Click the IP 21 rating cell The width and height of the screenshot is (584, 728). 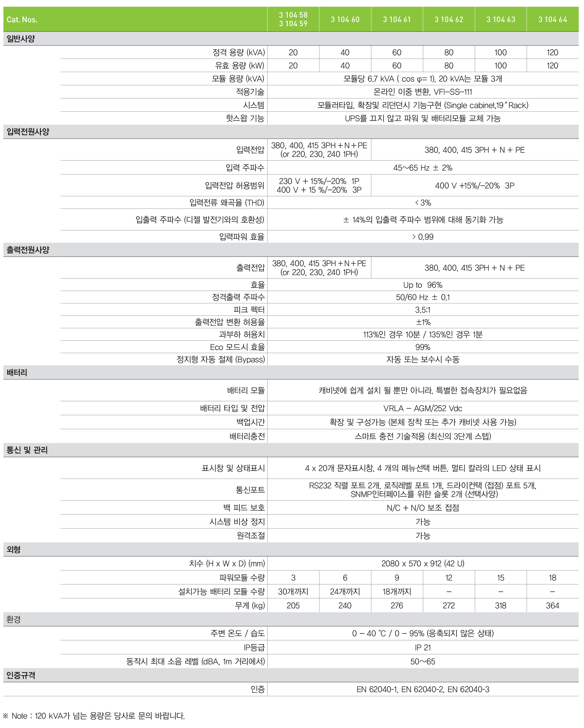(x=422, y=648)
